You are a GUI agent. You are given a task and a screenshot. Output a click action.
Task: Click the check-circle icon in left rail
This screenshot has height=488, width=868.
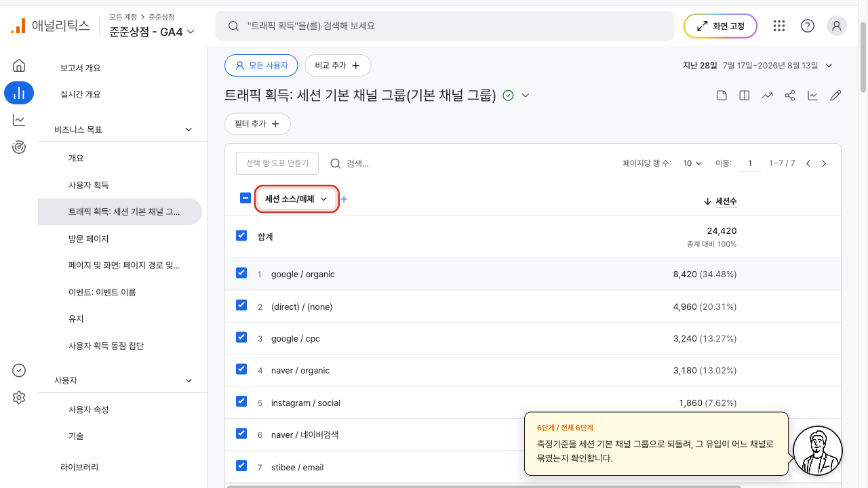point(19,370)
